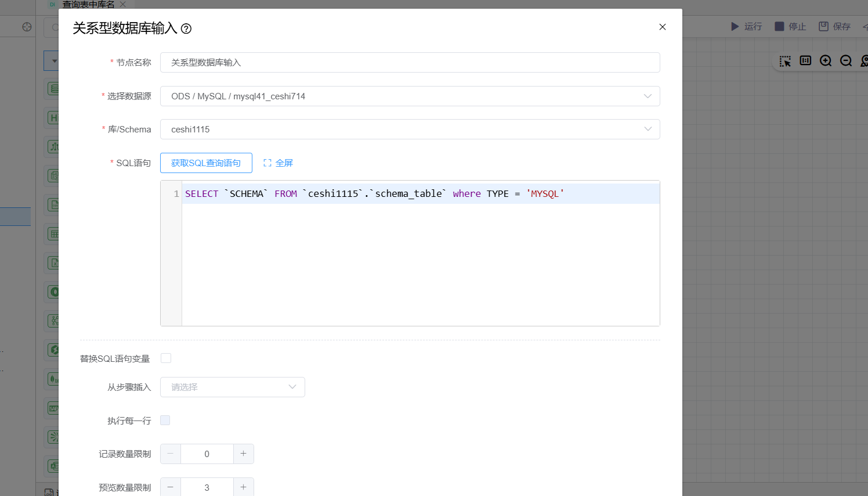Close the 关系型数据库输入 dialog
The width and height of the screenshot is (868, 496).
(x=662, y=27)
